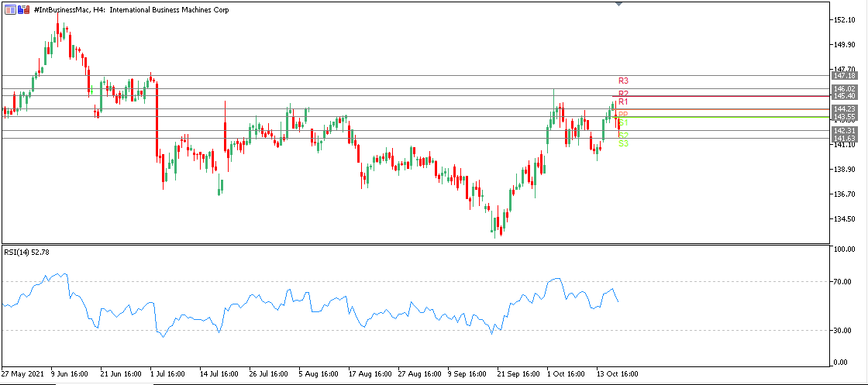Screen dimensions: 868x385
Task: Click the 147.18 price tag
Action: (843, 76)
